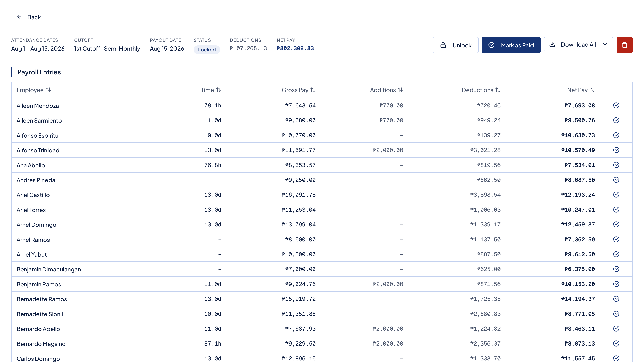Click net pay total ₱802,302.83
Viewport: 644px width, 362px height.
[295, 48]
